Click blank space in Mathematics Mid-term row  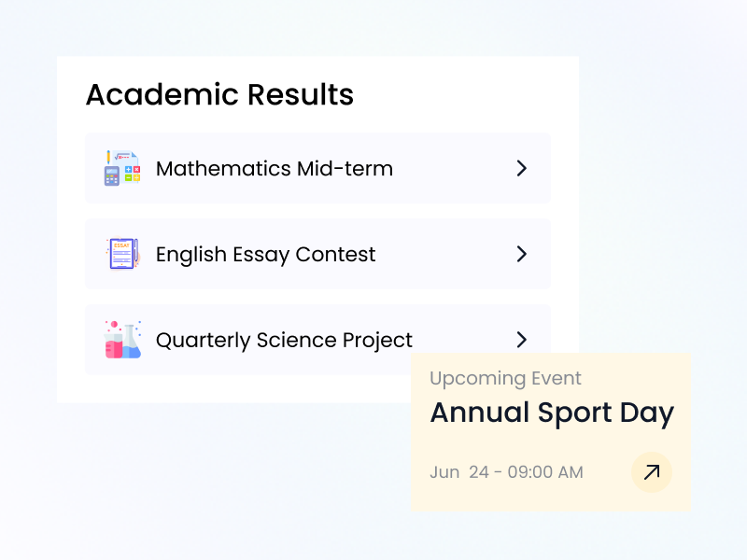pos(453,168)
